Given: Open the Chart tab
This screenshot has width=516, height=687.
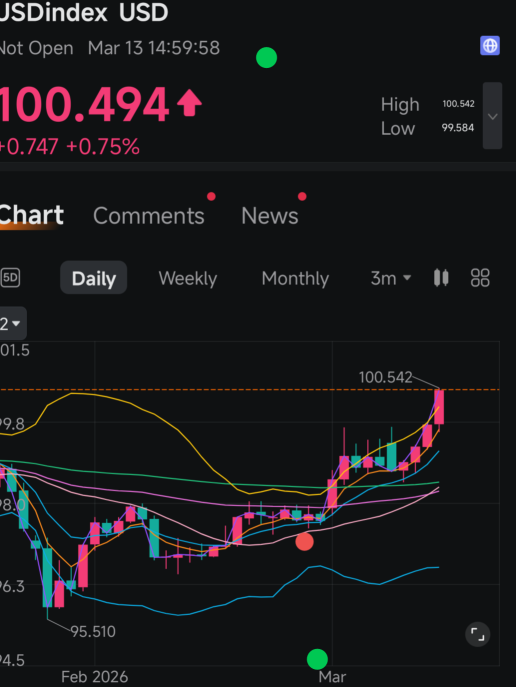Looking at the screenshot, I should click(32, 215).
